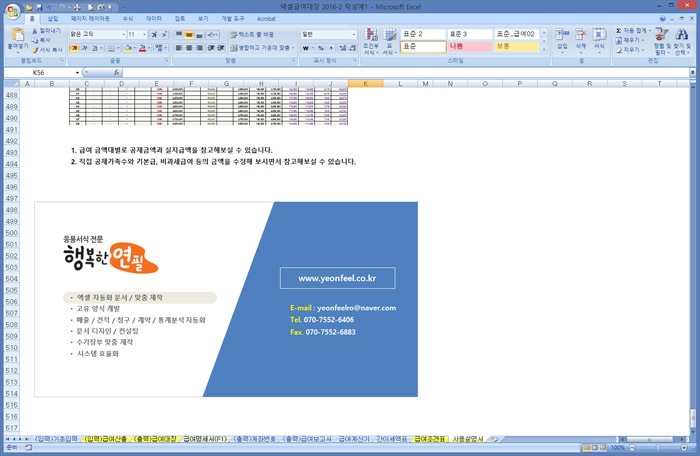Click the www.yeonfeel.co.kr link box
This screenshot has height=456, width=700.
338,278
